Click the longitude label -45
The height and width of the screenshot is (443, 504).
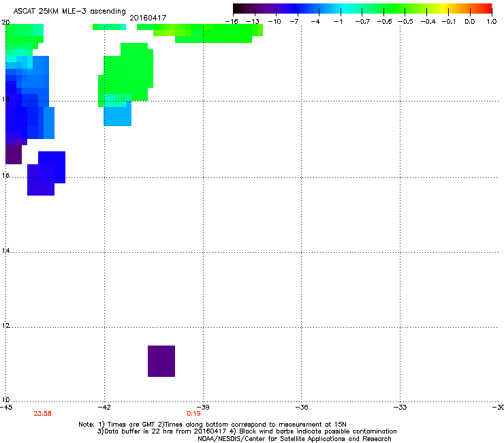(x=6, y=408)
